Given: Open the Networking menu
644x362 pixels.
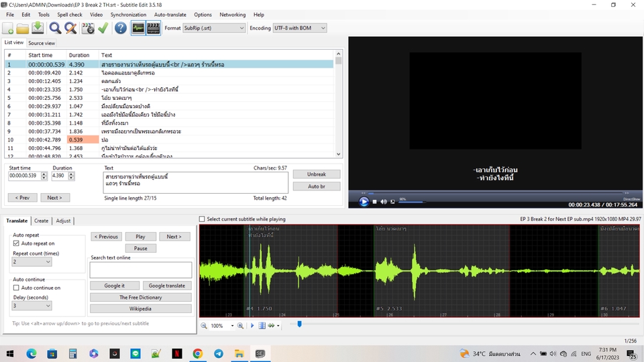Looking at the screenshot, I should click(x=233, y=14).
